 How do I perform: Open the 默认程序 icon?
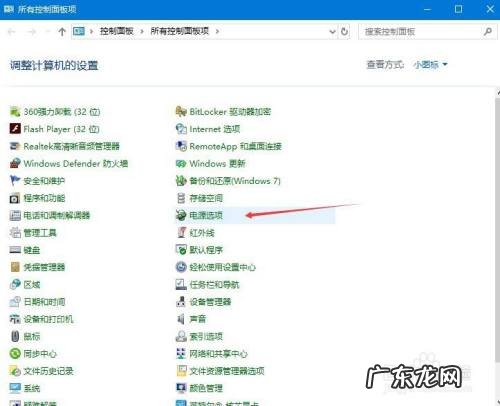click(x=181, y=250)
